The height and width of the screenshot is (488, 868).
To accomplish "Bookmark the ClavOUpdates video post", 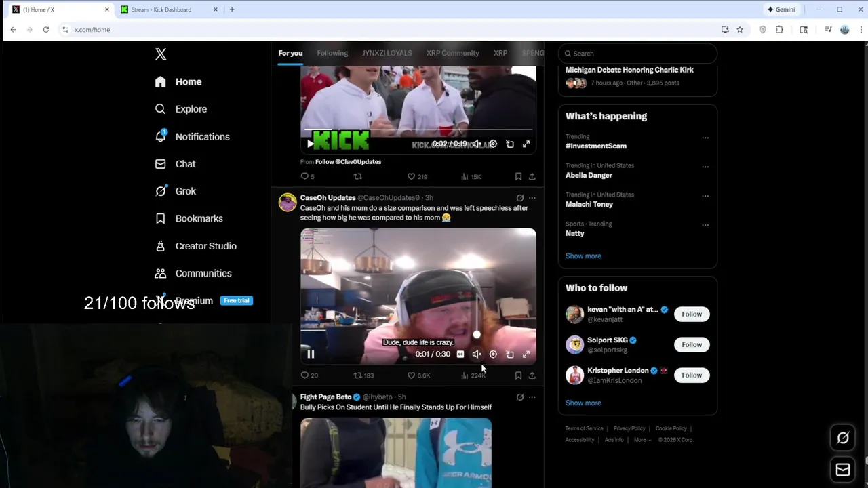I will coord(518,176).
